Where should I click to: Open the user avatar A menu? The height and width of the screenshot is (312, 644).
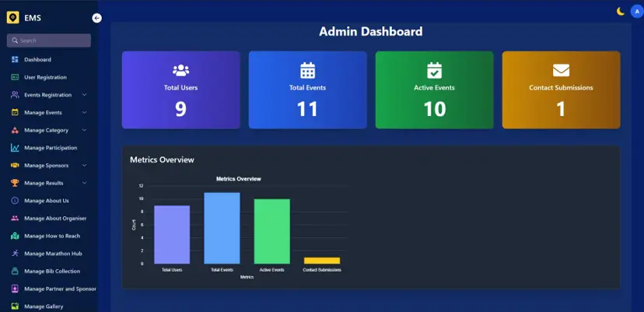pyautogui.click(x=637, y=12)
